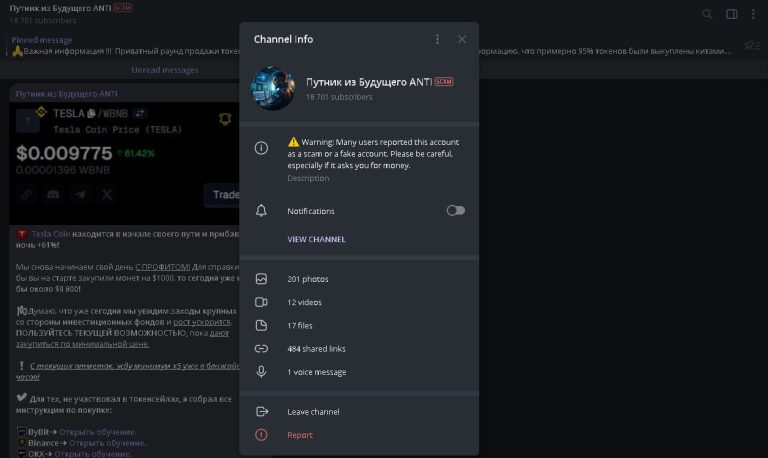Click the copy icon next to TESLA
The image size is (768, 458).
pos(91,114)
